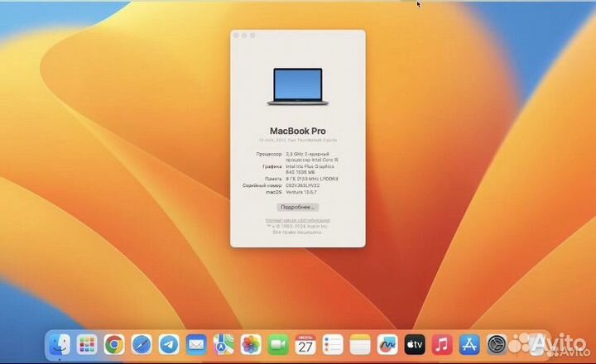Launch the Music app
Screen dimensions: 596x364
442,345
